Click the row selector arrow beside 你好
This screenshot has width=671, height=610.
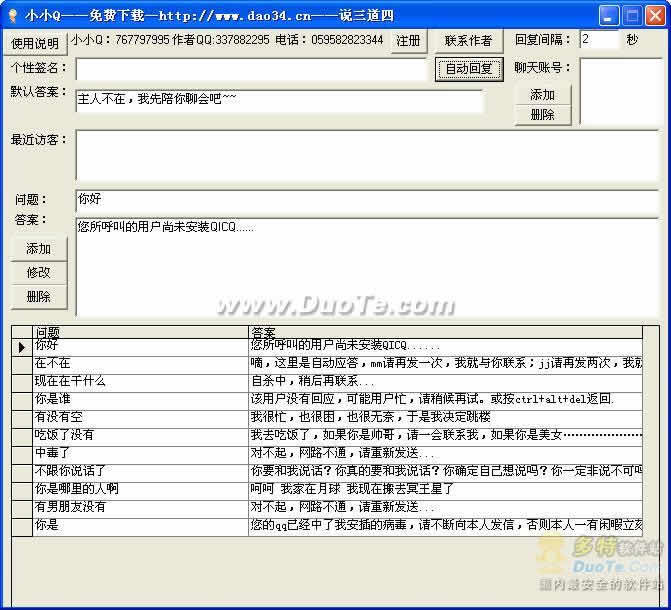pos(22,346)
